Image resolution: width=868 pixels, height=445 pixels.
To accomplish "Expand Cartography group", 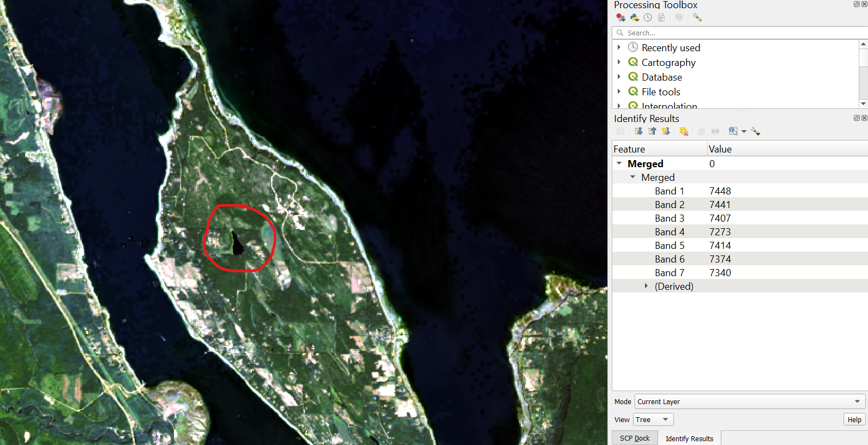I will tap(619, 62).
